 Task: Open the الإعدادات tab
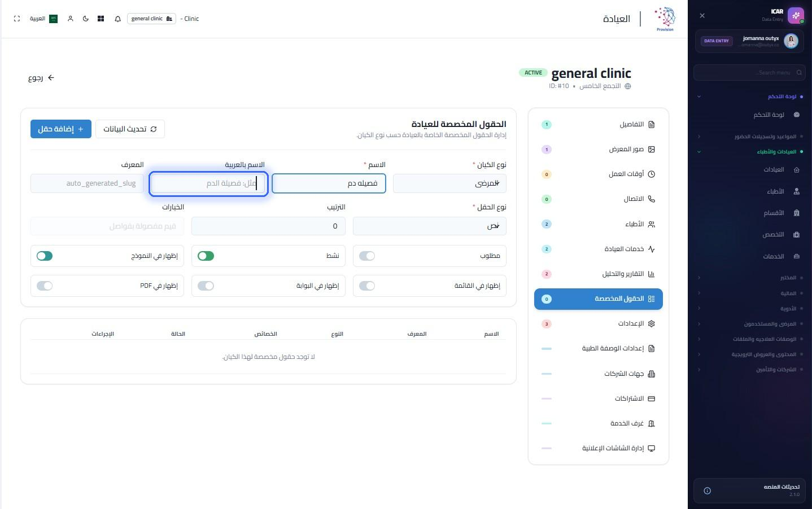click(599, 324)
